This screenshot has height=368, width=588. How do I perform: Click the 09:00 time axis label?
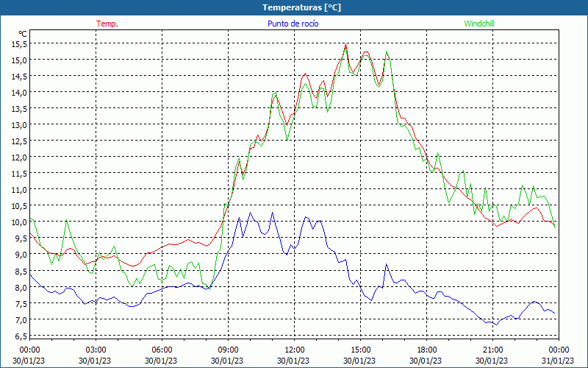click(228, 350)
